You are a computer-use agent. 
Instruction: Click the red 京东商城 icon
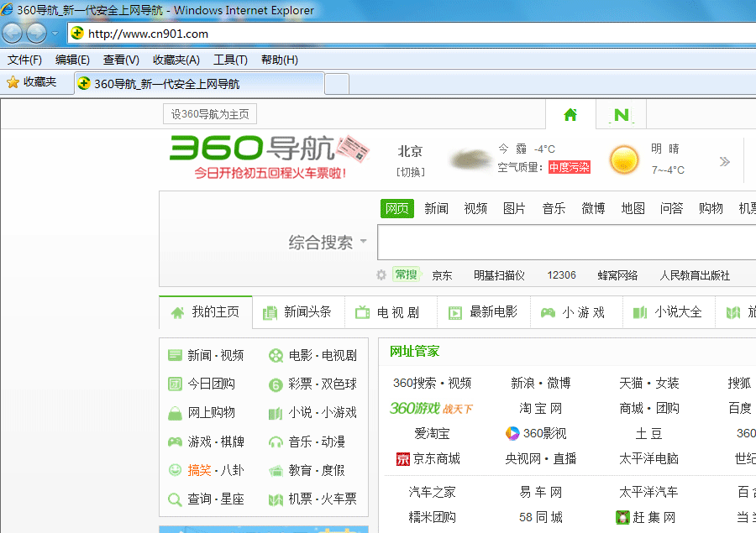point(402,459)
